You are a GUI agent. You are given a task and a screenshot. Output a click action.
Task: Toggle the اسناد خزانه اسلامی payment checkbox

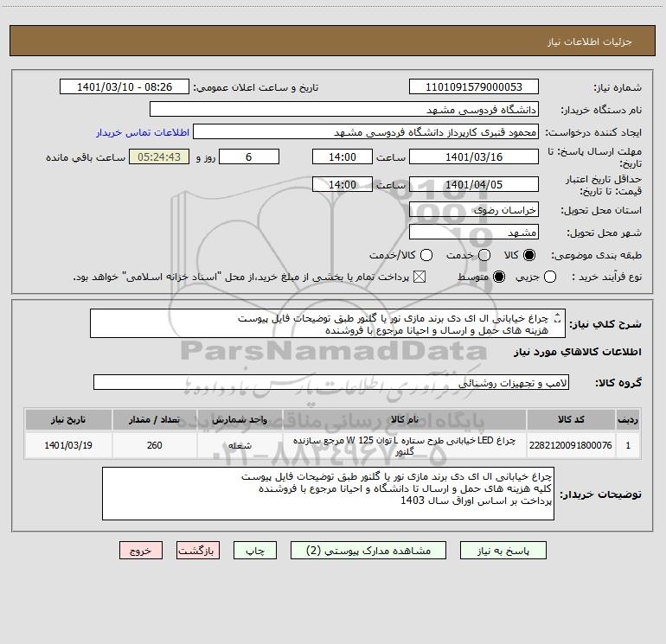click(x=419, y=277)
